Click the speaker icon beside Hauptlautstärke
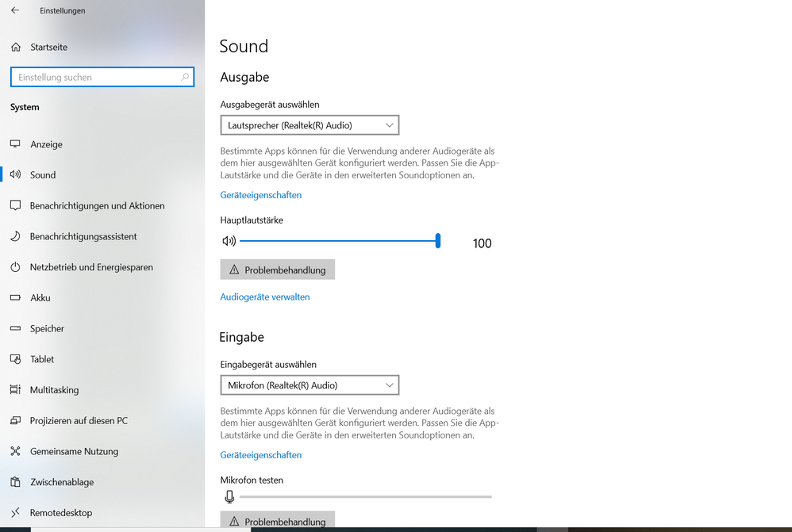 click(229, 240)
